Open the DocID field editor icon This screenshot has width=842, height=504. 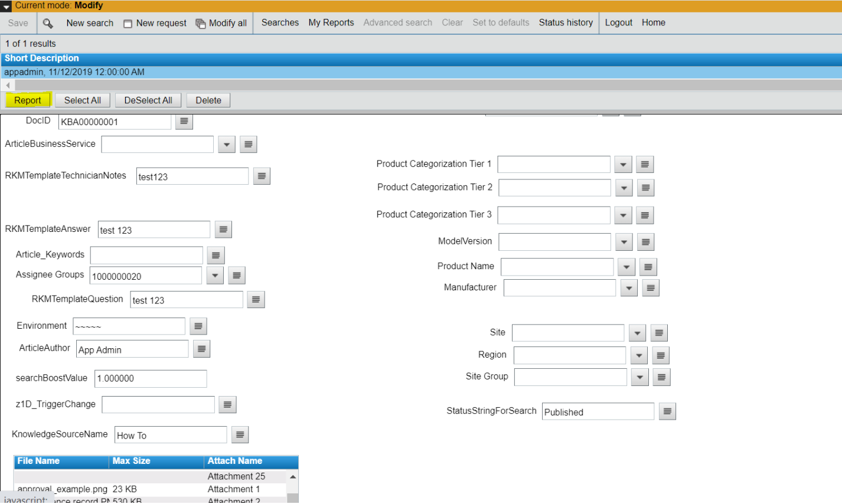[184, 121]
